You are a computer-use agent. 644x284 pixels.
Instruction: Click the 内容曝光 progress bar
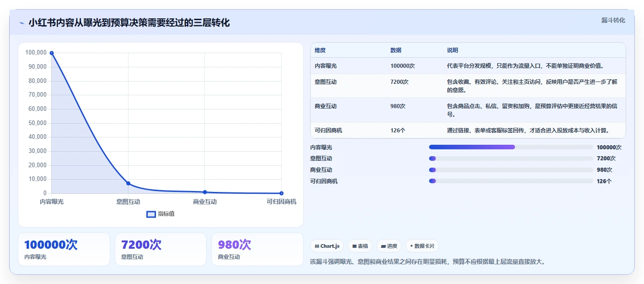pos(511,147)
